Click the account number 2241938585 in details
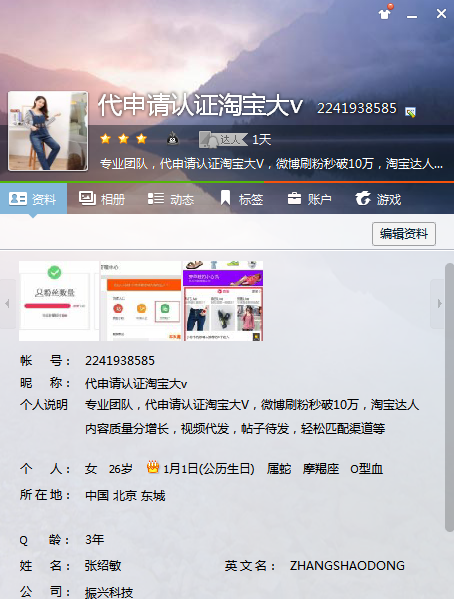This screenshot has width=454, height=599. (x=120, y=361)
